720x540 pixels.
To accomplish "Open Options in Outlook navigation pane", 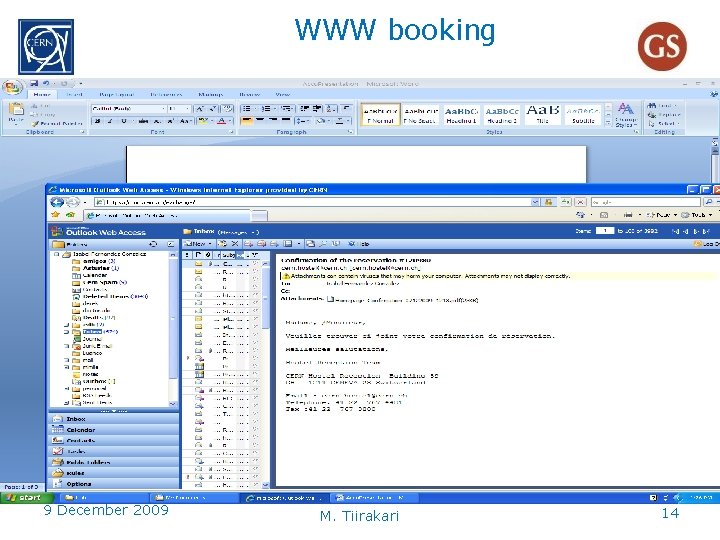I will coord(114,484).
